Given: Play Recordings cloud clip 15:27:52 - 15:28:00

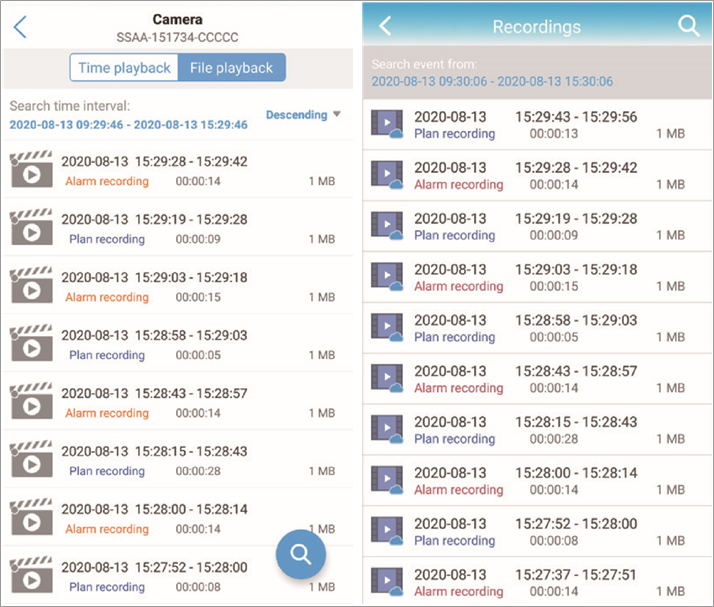Looking at the screenshot, I should pyautogui.click(x=387, y=530).
